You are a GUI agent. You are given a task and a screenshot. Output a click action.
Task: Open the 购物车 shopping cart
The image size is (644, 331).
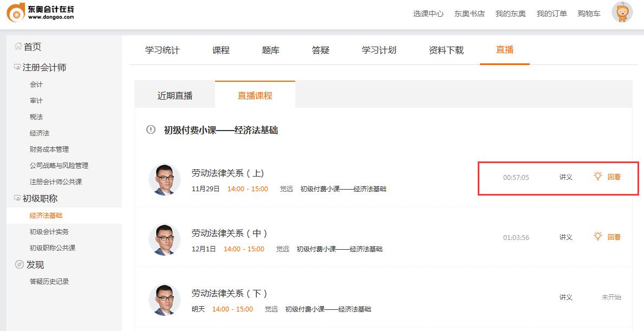[x=589, y=14]
